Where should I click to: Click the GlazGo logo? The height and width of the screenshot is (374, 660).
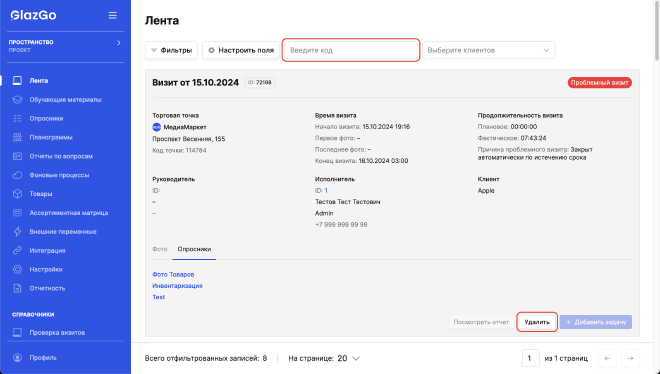(x=33, y=15)
